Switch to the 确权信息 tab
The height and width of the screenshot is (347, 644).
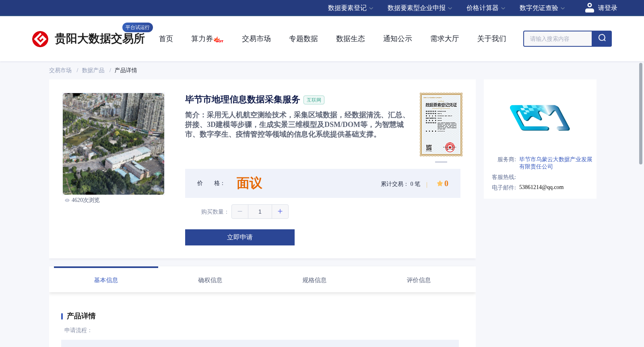pos(210,280)
